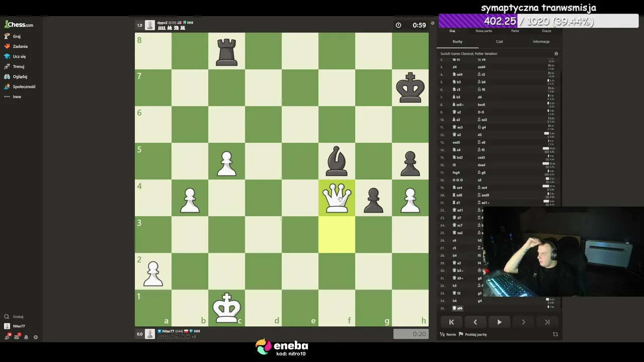Select the black king on h7
This screenshot has width=644, height=362.
click(x=410, y=88)
